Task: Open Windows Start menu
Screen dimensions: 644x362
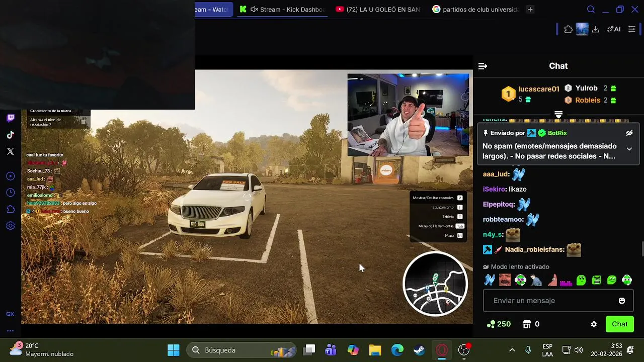Action: [x=174, y=350]
